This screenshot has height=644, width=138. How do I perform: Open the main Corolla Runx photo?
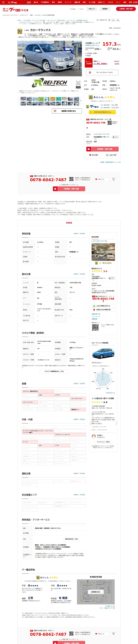(x=50, y=58)
